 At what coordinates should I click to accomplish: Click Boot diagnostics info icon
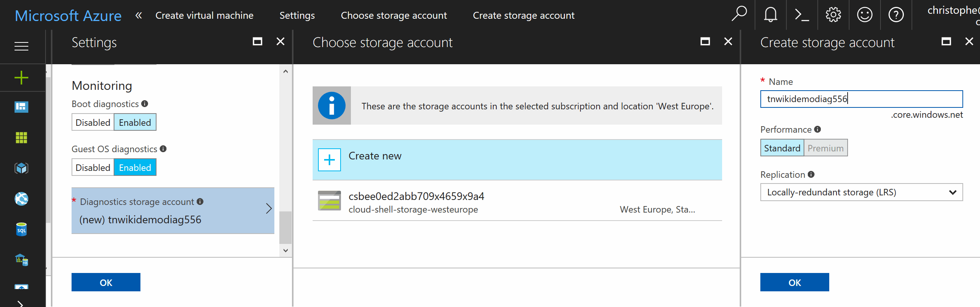[x=145, y=104]
